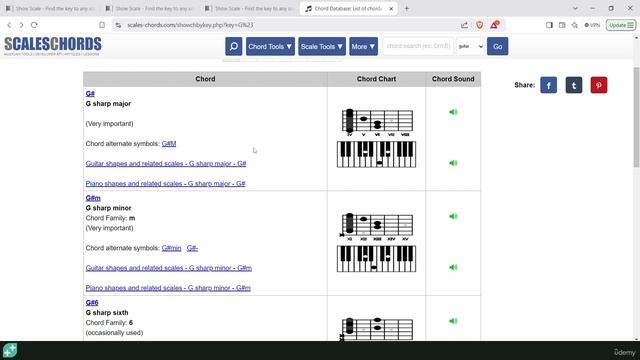This screenshot has width=640, height=360.
Task: Play piano sound for G sharp major
Action: [453, 163]
